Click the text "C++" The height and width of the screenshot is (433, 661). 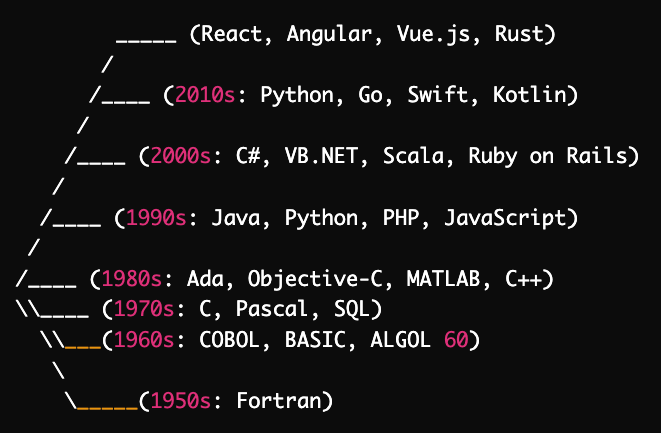click(524, 278)
